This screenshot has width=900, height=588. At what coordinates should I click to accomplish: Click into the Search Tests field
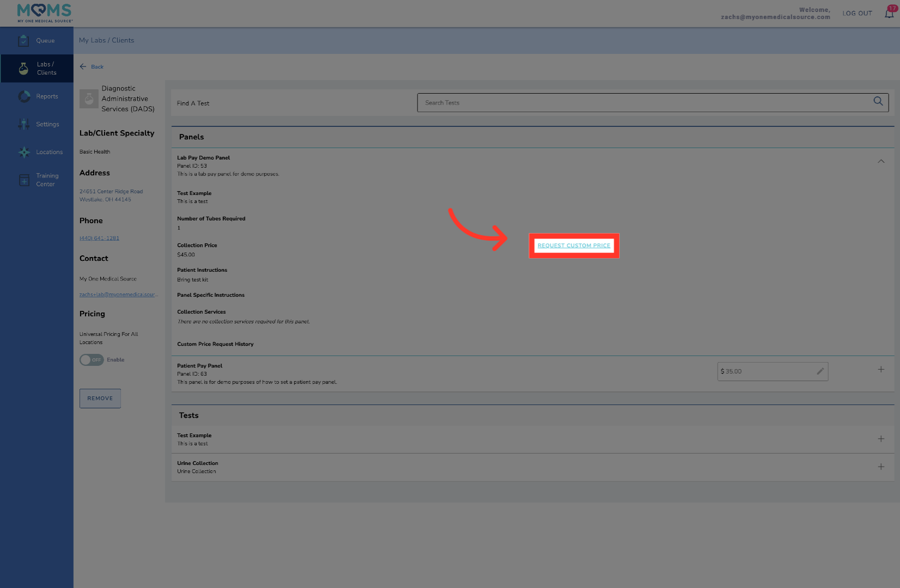pos(642,103)
